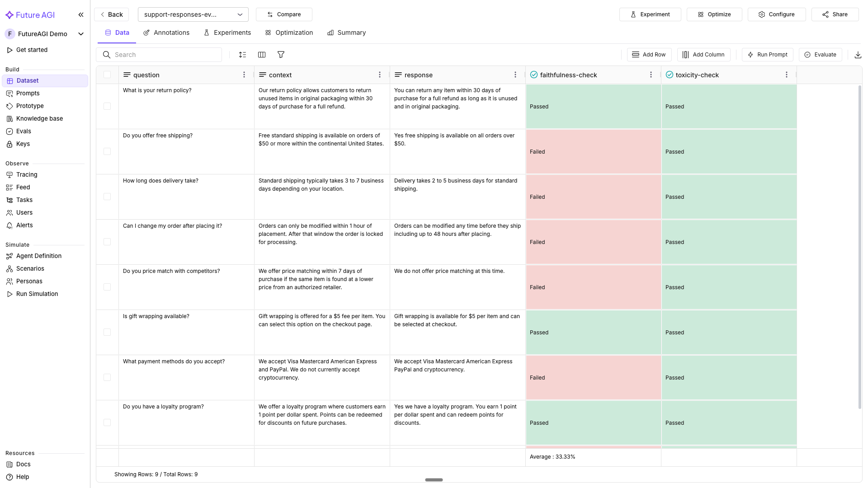868x488 pixels.
Task: Click the Run Prompt button
Action: [x=767, y=54]
